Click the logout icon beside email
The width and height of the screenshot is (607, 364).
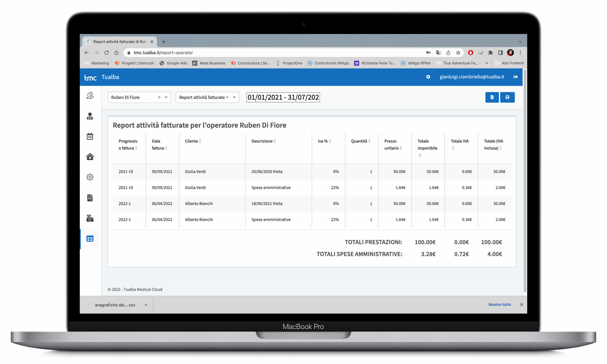coord(515,77)
